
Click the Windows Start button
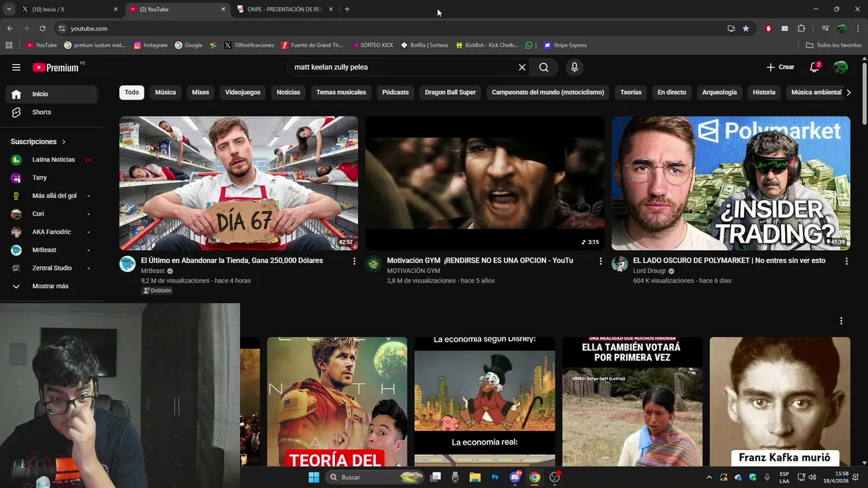pos(313,477)
